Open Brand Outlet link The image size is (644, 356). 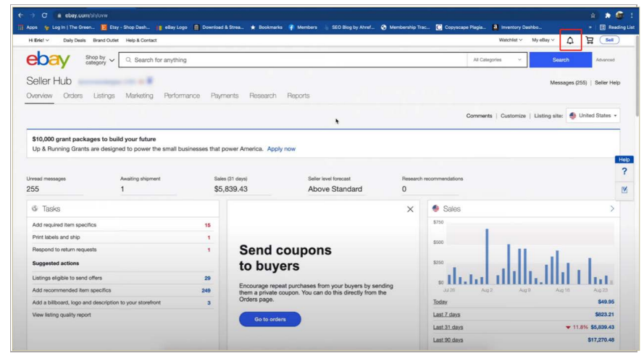106,41
